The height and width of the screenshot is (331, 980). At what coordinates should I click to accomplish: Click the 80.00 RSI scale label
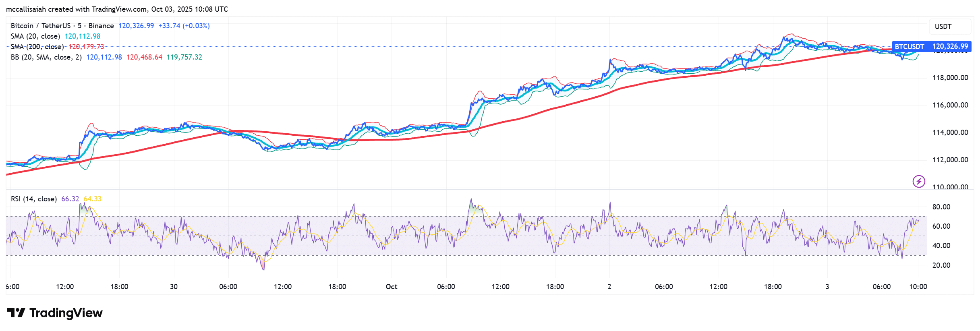click(x=941, y=207)
